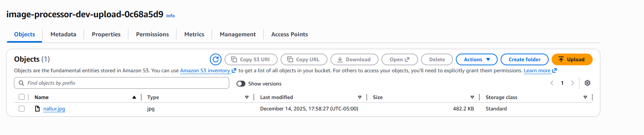This screenshot has width=644, height=135.
Task: Click the file icon beside nallur.jpg
Action: pos(37,109)
